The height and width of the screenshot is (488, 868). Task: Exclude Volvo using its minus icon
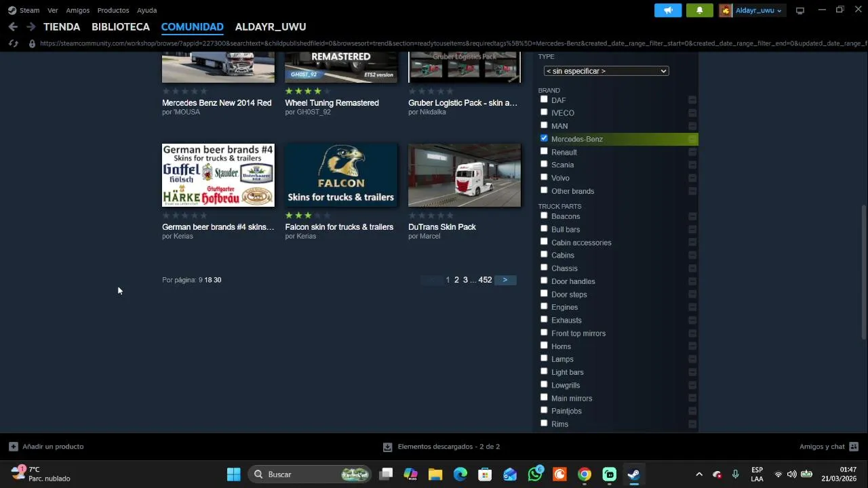point(692,178)
